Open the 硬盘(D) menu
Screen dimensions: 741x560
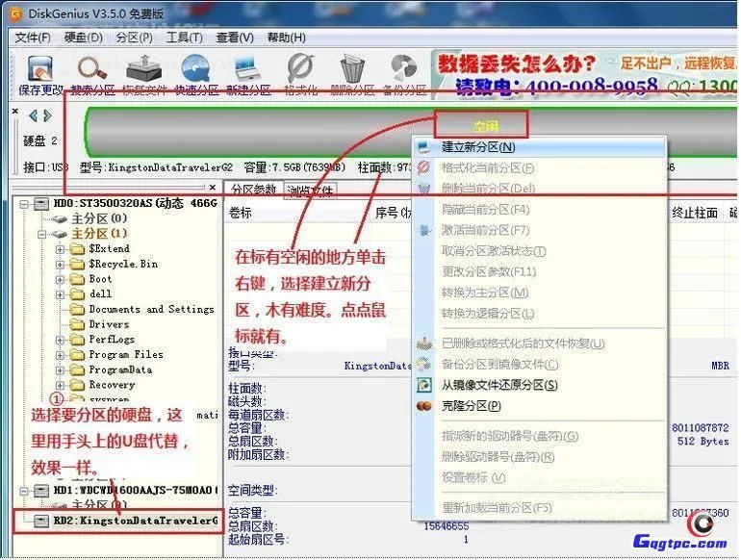[83, 38]
